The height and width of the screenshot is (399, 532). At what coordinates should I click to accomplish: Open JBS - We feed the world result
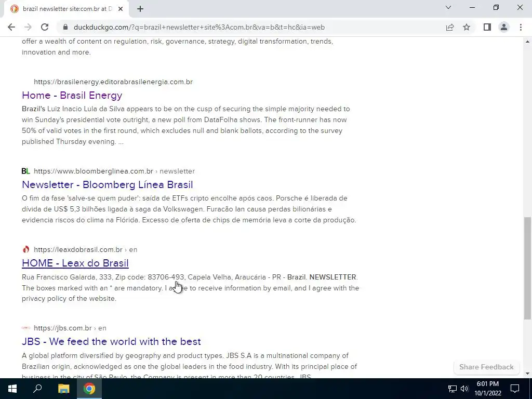coord(111,341)
